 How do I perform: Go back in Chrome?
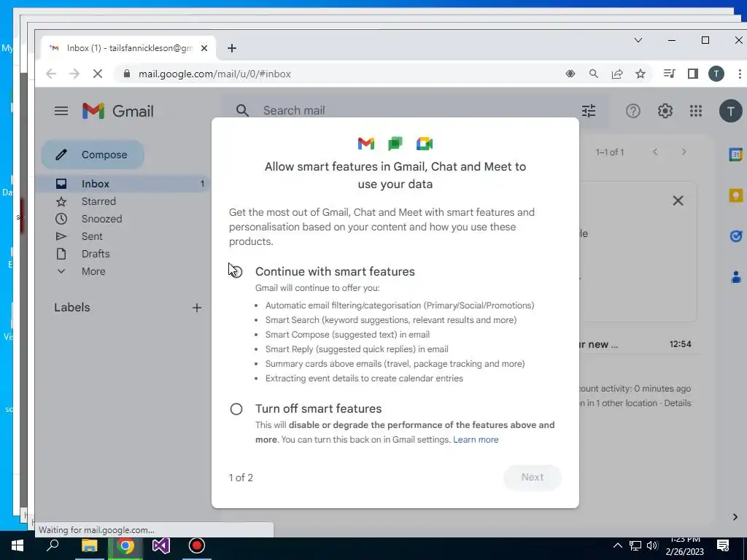coord(51,74)
